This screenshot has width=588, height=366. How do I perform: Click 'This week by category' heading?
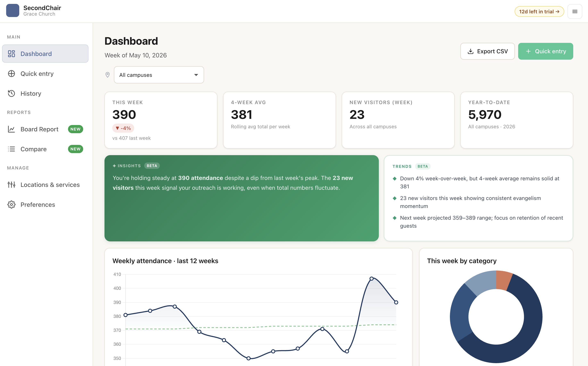(x=462, y=261)
